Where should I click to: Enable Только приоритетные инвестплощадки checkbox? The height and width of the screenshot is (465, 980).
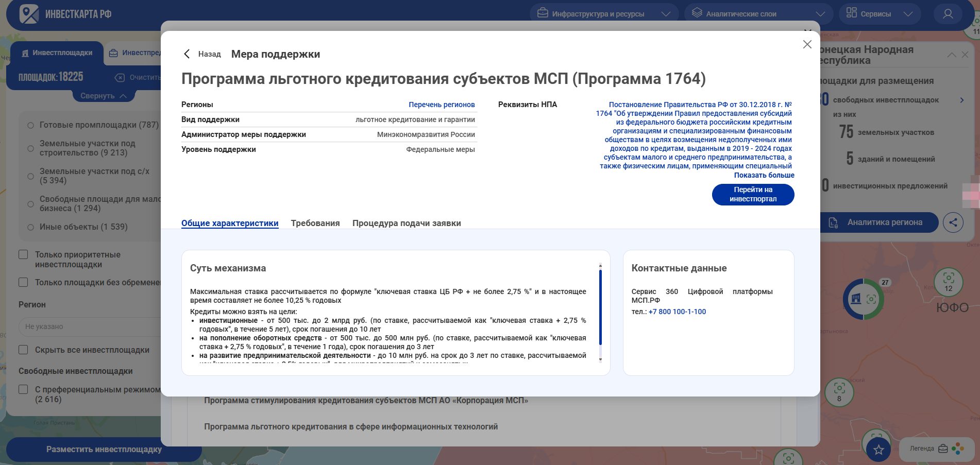[x=23, y=254]
